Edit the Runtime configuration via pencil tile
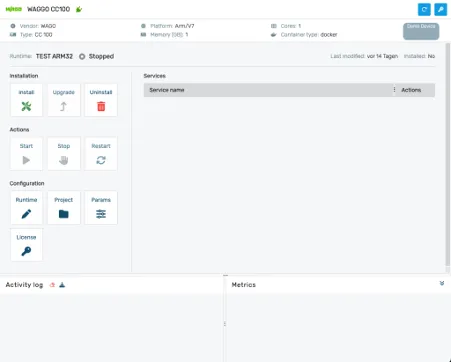The image size is (451, 362). click(x=26, y=208)
